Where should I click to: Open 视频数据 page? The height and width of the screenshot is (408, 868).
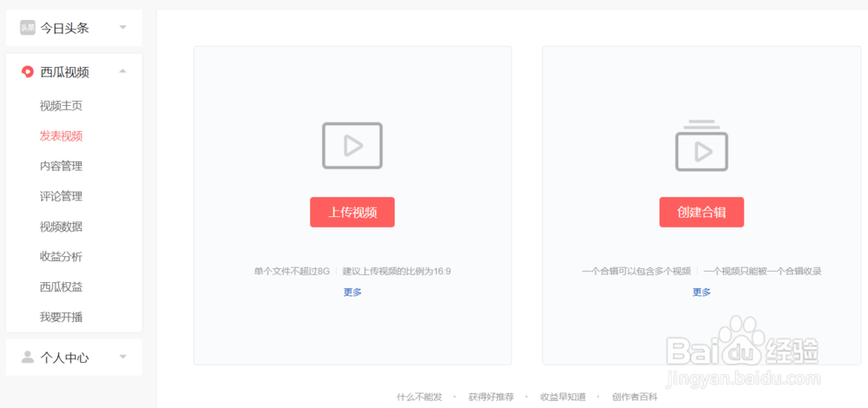(x=61, y=227)
